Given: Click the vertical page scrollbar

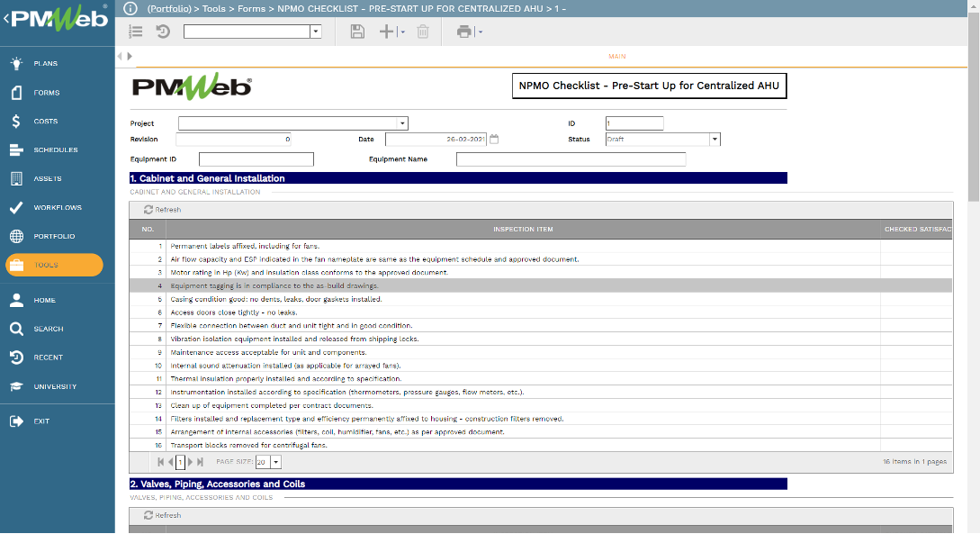Looking at the screenshot, I should [974, 106].
